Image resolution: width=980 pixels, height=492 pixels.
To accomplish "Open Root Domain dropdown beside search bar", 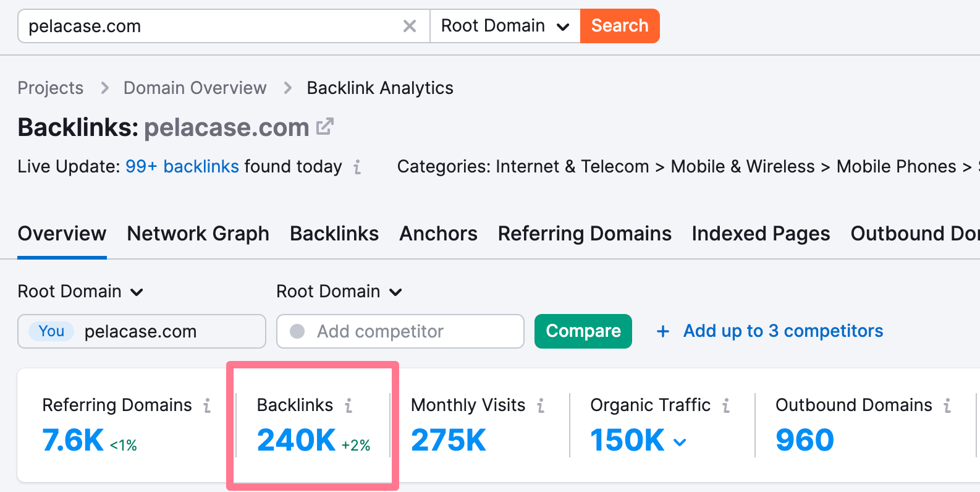I will 505,26.
